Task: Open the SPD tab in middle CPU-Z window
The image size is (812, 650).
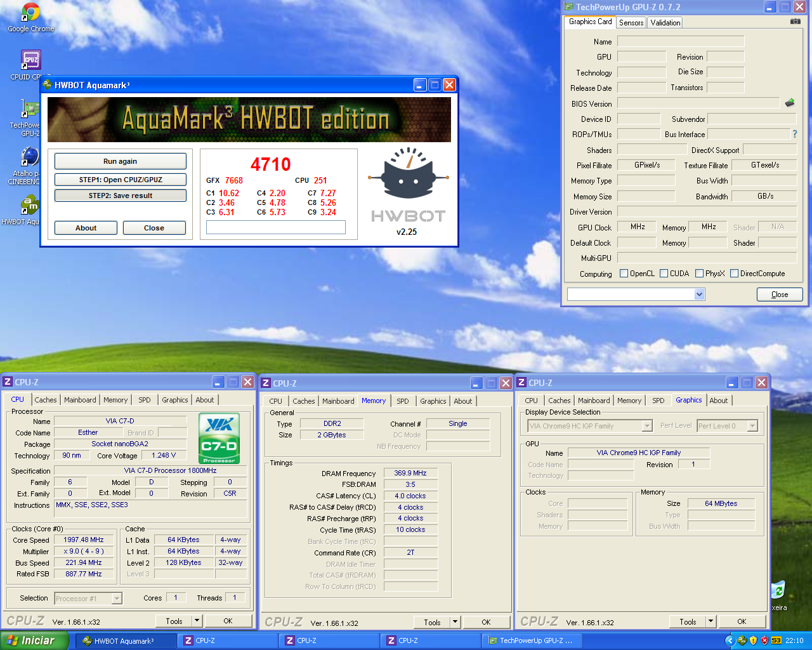Action: (403, 401)
